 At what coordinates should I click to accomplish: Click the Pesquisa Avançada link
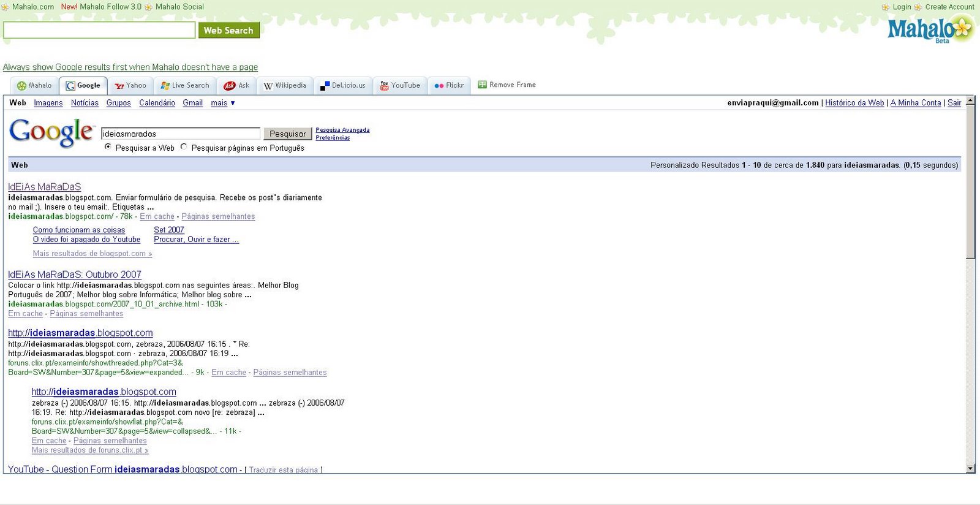point(342,130)
